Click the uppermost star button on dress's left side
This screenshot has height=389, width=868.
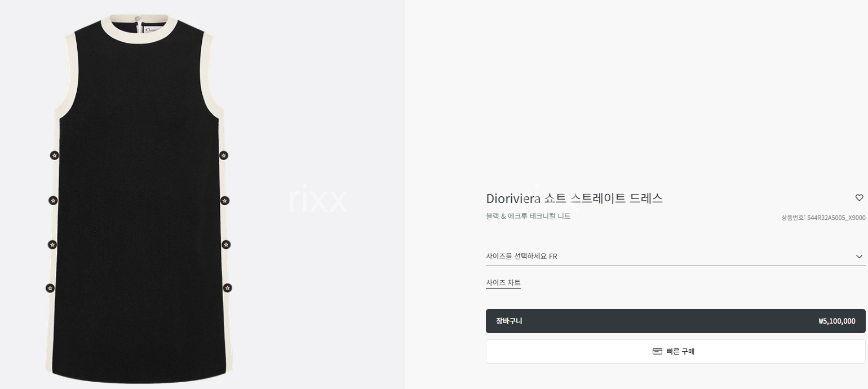[x=55, y=155]
